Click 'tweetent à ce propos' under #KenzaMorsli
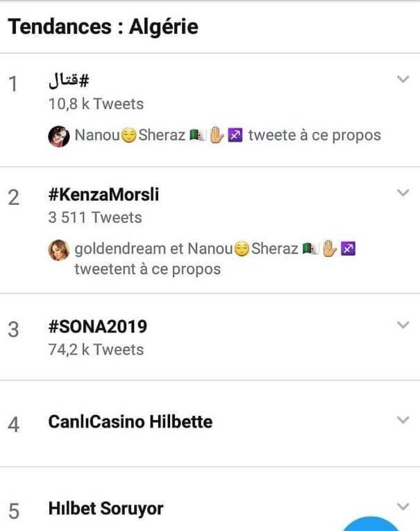 pyautogui.click(x=148, y=269)
